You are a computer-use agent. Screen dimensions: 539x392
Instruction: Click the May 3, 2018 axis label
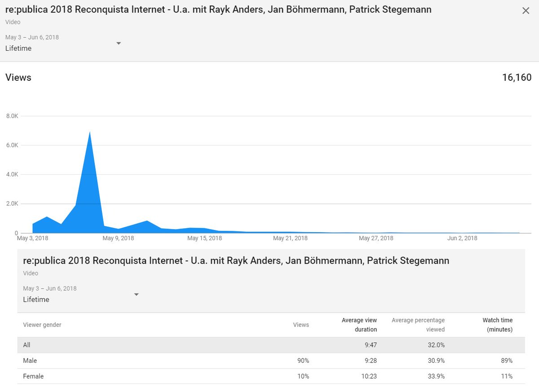click(x=32, y=238)
